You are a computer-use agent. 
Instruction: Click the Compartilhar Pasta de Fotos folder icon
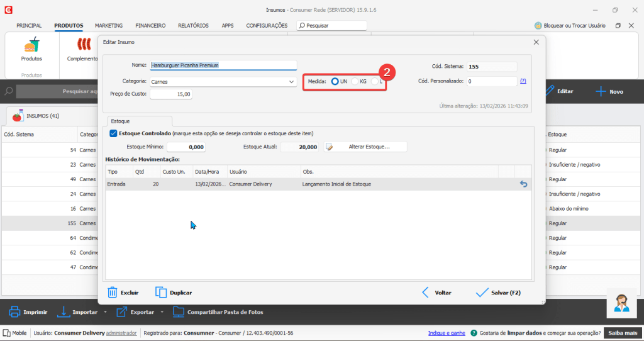click(x=179, y=311)
